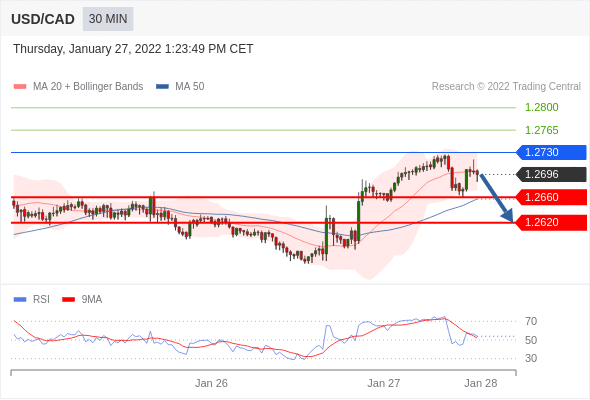Click the red 1.2660 target price tag
Viewport: 590px width, 400px height.
(551, 197)
